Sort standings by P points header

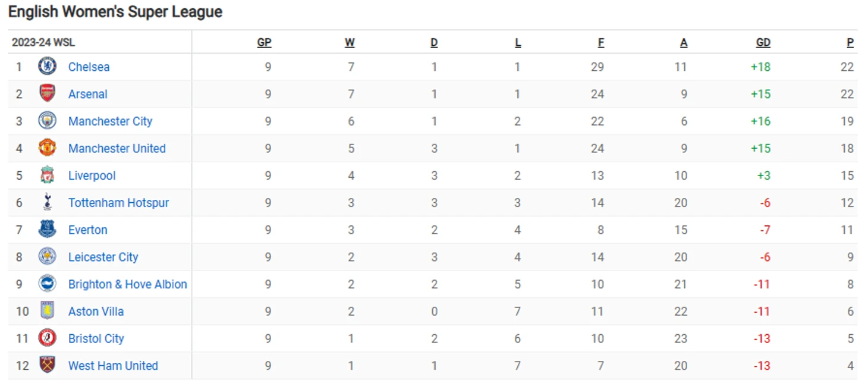click(x=850, y=43)
